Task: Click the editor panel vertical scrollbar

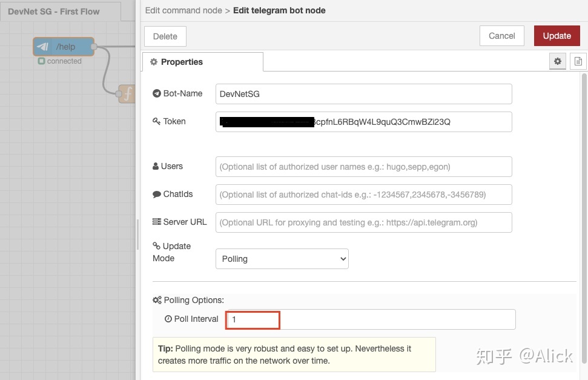Action: tap(584, 219)
